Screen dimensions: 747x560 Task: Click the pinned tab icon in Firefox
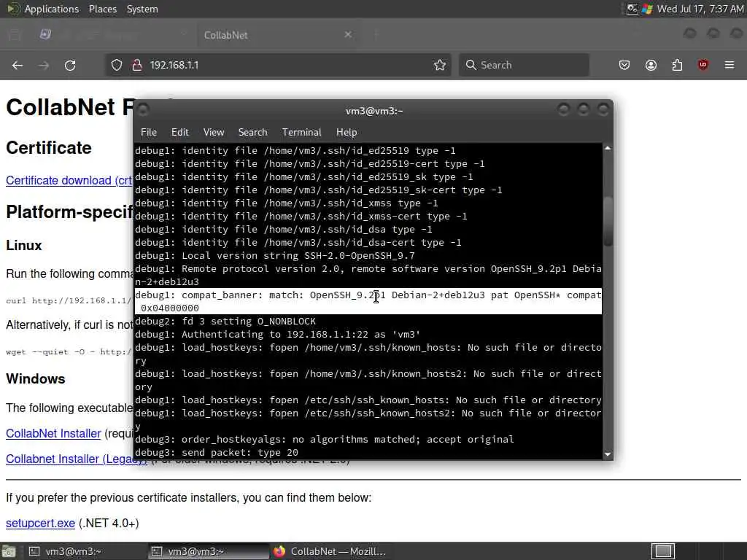(45, 34)
